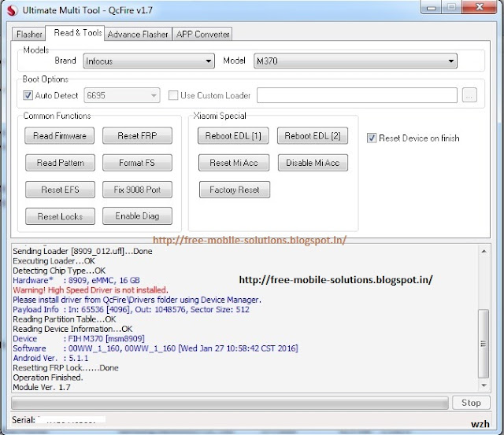Click the Serial label in status bar
This screenshot has width=504, height=435.
click(23, 420)
